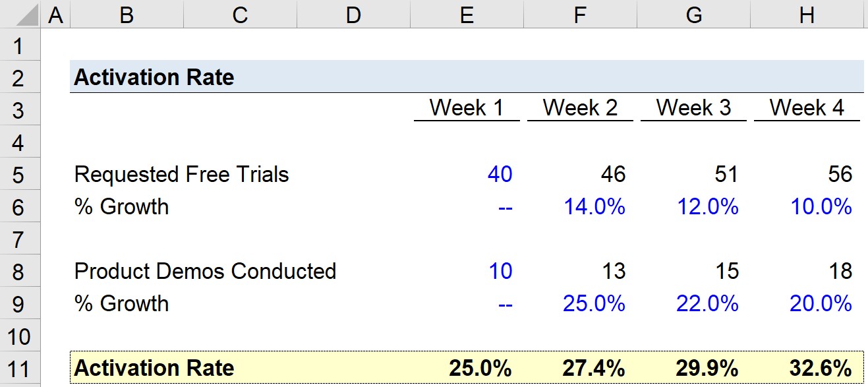The width and height of the screenshot is (868, 387).
Task: Select Week 1 activation rate 25.0%
Action: click(480, 368)
